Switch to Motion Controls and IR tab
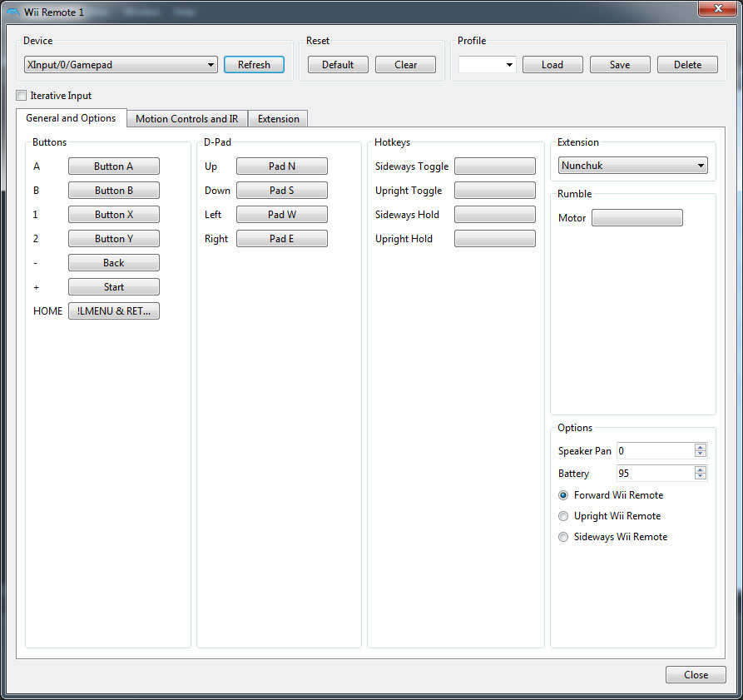743x700 pixels. pyautogui.click(x=187, y=119)
